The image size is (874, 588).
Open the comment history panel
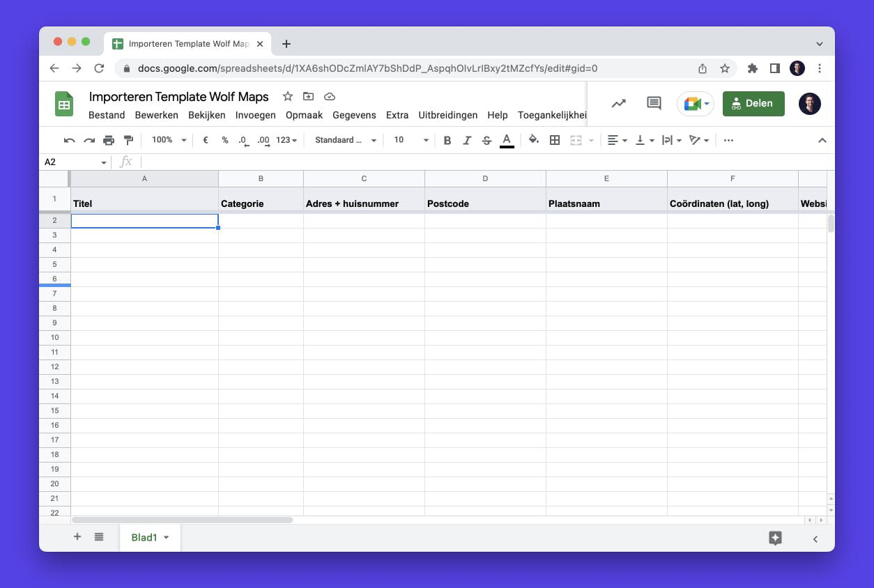tap(653, 102)
